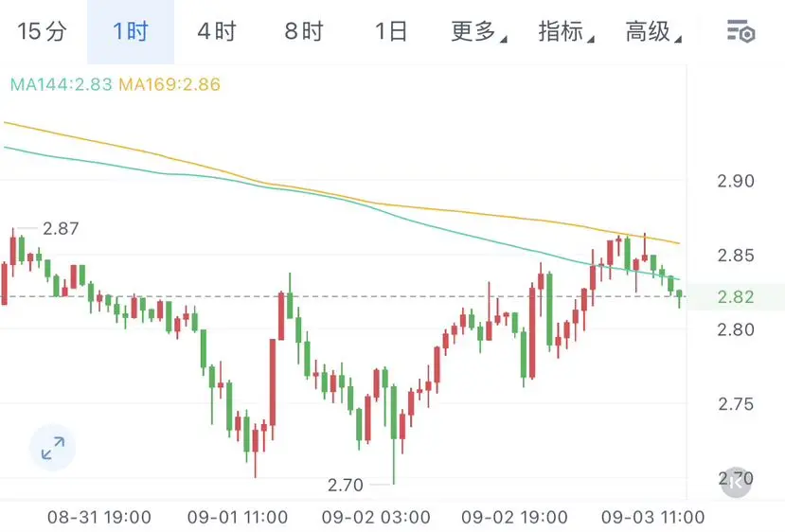
Task: Switch to the 8时 timeframe
Action: tap(304, 31)
